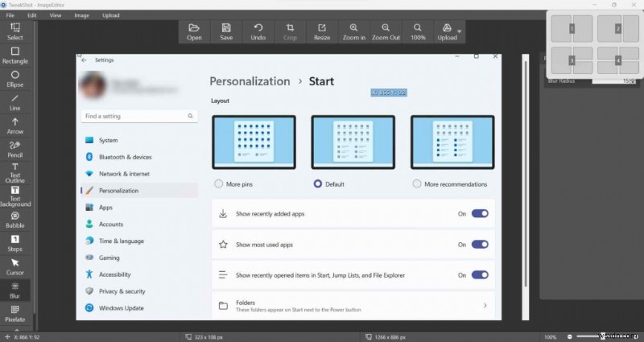Zoom in on the image
The width and height of the screenshot is (644, 342).
coord(353,32)
